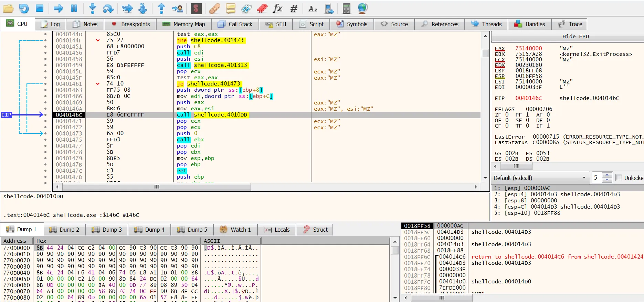Click the Hide FPU button
Screen dimensions: 644x302
[x=576, y=37]
